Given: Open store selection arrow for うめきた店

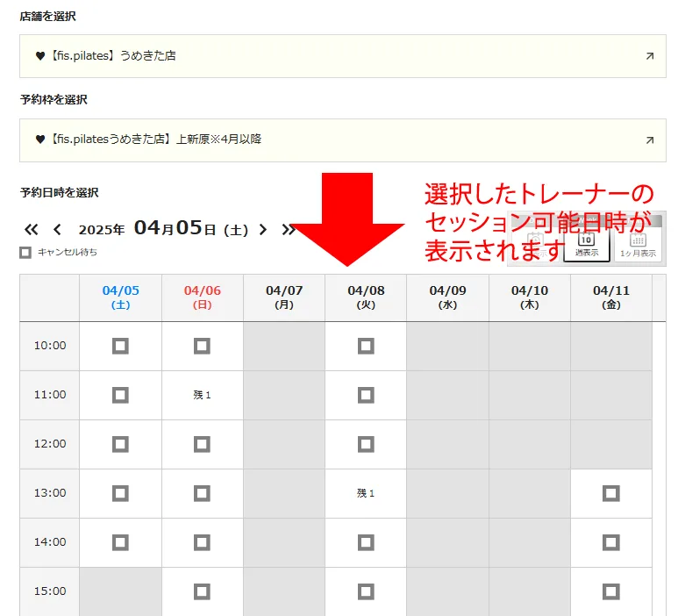Looking at the screenshot, I should tap(649, 56).
